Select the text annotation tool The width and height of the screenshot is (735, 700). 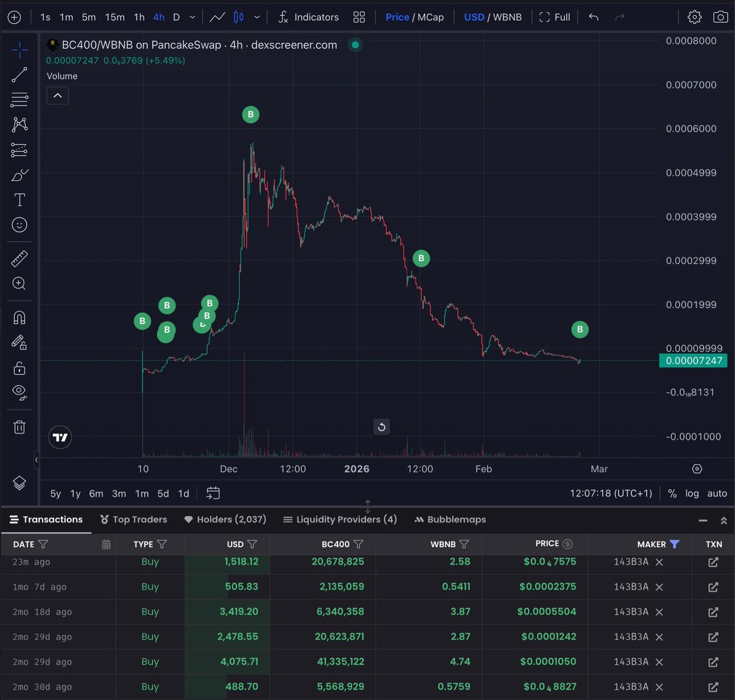[20, 200]
